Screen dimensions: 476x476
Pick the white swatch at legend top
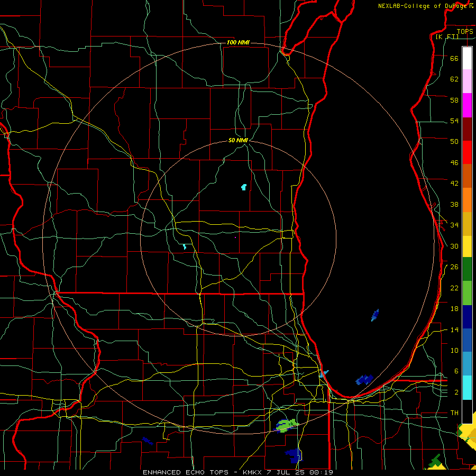[x=467, y=58]
